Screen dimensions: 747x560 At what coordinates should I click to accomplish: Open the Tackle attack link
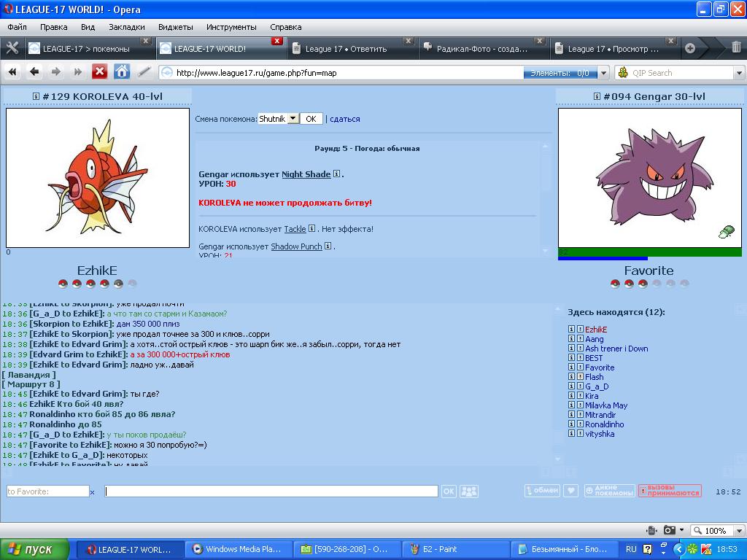pyautogui.click(x=295, y=229)
